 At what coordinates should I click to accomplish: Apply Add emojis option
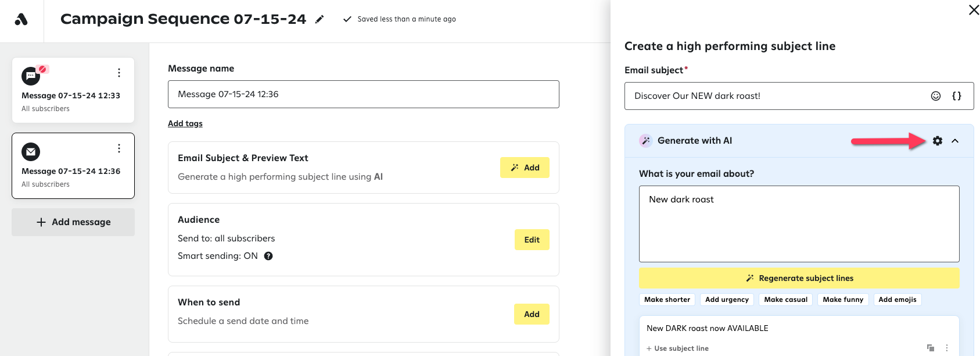point(898,300)
